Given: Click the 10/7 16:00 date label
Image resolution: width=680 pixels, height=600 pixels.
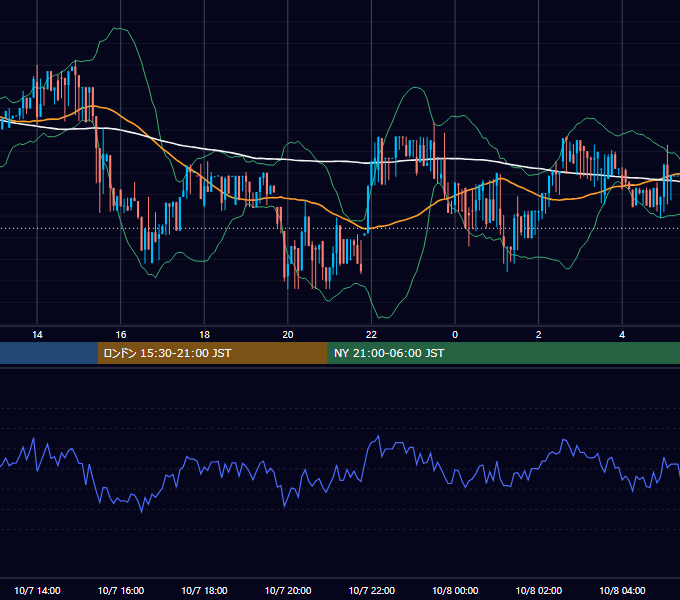Looking at the screenshot, I should [121, 590].
